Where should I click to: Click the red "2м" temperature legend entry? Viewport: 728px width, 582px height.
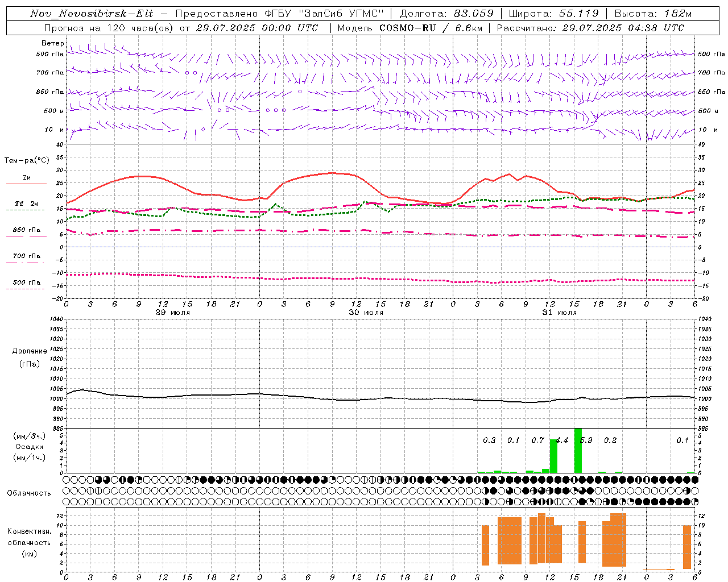pos(26,178)
